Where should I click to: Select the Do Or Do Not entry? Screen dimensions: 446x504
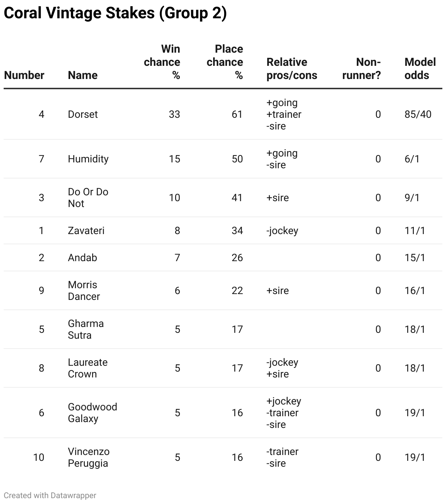click(88, 198)
